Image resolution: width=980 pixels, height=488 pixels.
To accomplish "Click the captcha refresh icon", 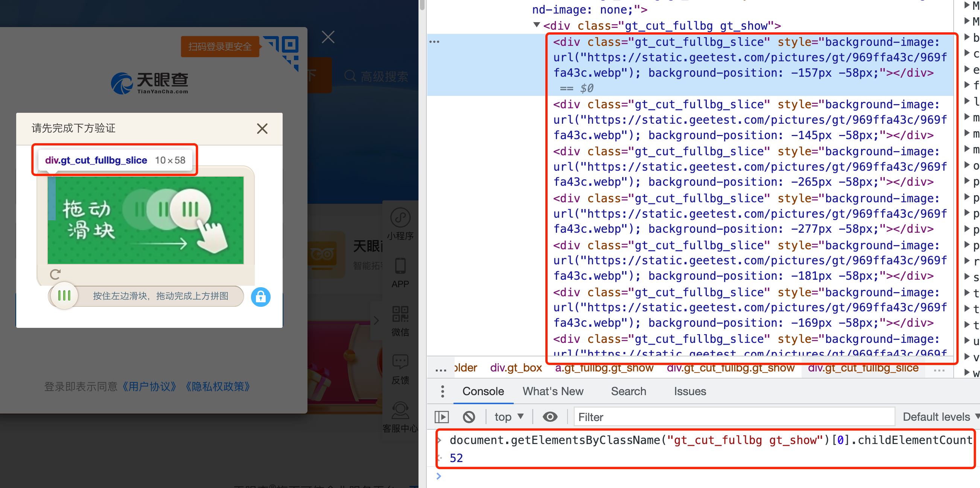I will 56,274.
